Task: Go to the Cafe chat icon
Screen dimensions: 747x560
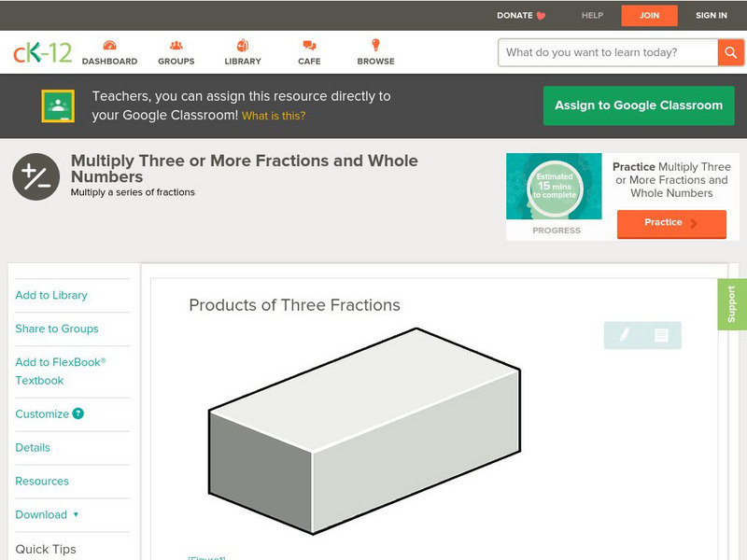Action: click(x=309, y=46)
